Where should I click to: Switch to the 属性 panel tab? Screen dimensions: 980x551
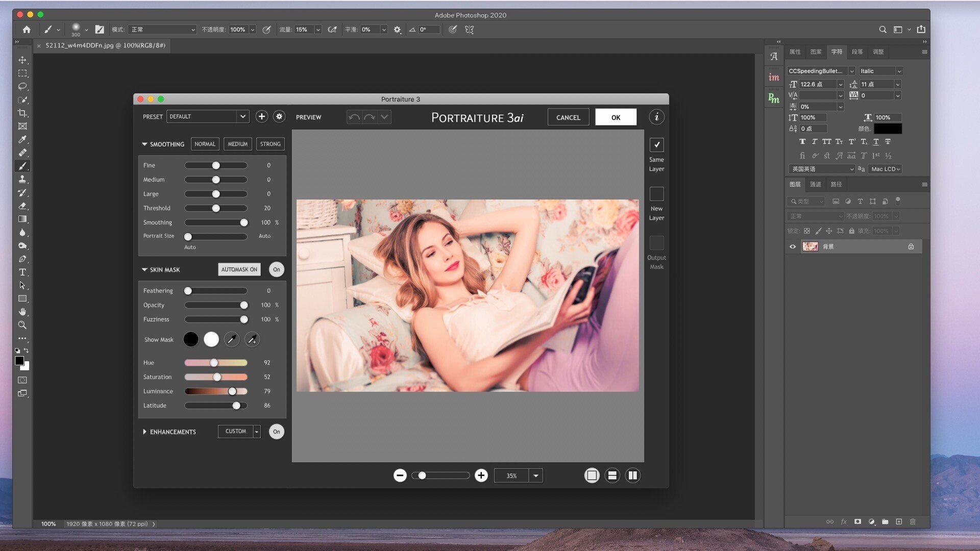795,52
